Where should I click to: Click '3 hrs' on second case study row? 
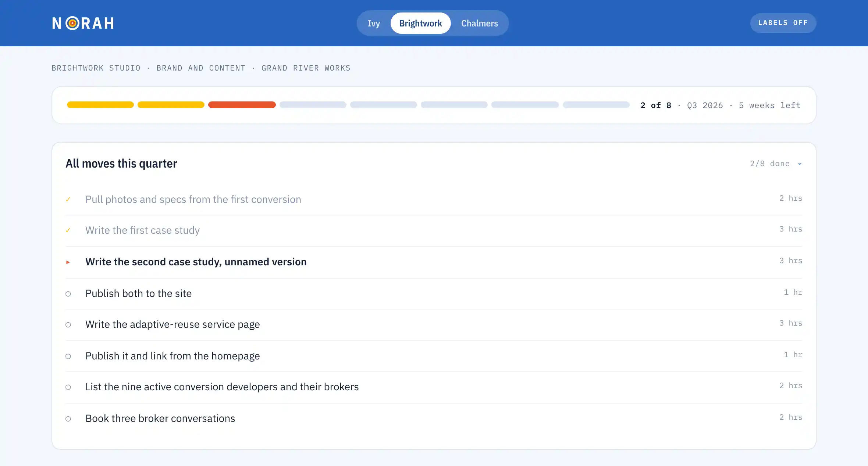[791, 261]
